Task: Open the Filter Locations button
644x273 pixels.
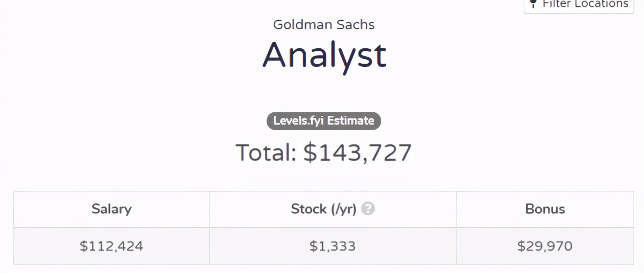Action: [578, 5]
